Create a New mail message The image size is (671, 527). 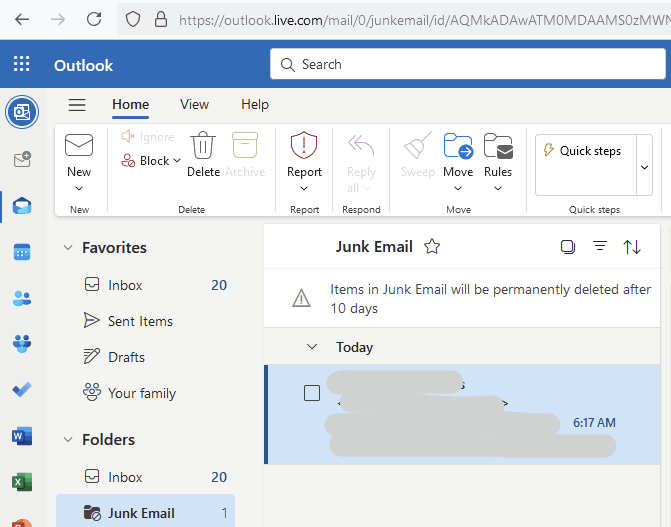tap(79, 145)
